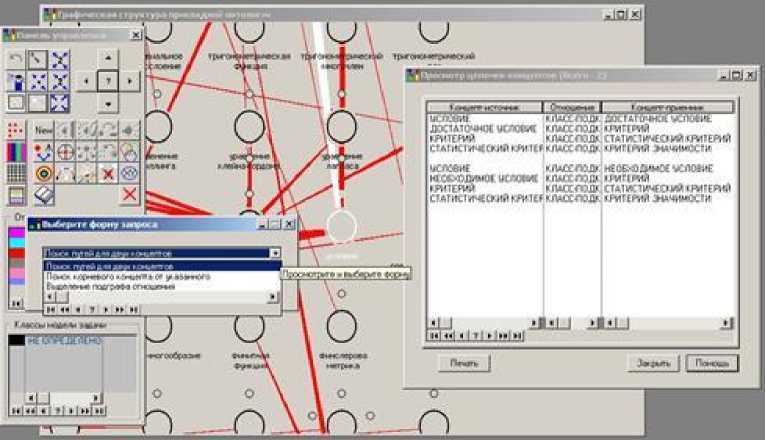The image size is (765, 440).
Task: Click the blue bottle icon in control panel
Action: click(16, 82)
